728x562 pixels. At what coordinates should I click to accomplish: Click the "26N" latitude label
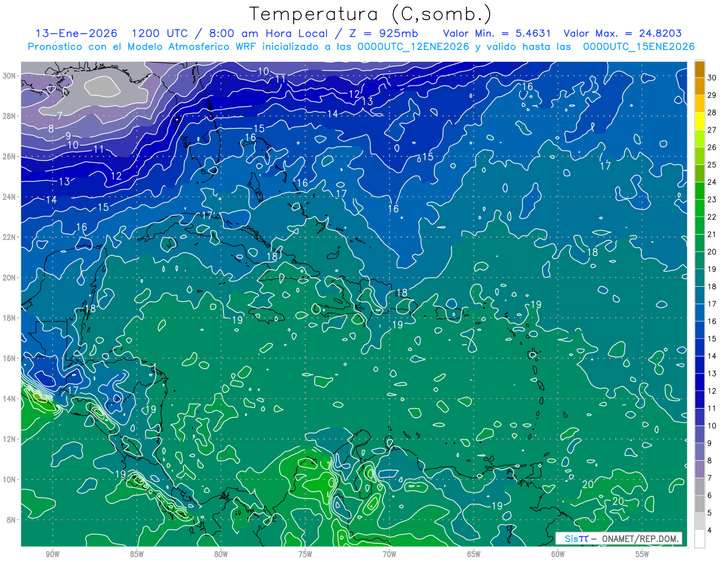[x=10, y=156]
